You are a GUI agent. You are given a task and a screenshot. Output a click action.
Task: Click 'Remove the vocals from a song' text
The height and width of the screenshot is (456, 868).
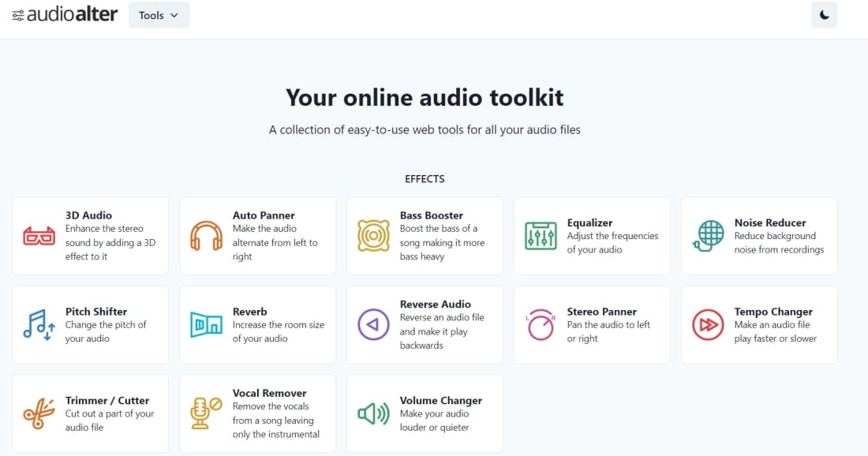(276, 420)
